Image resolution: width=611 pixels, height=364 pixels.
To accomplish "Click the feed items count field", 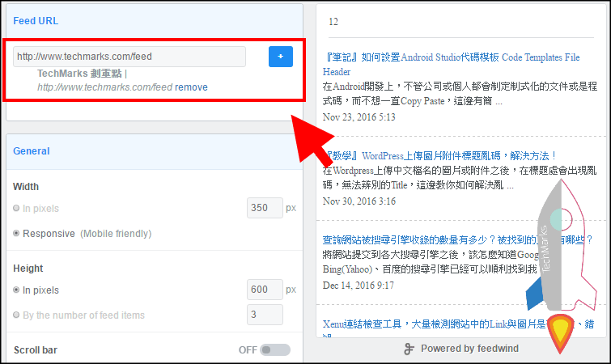I will point(265,315).
